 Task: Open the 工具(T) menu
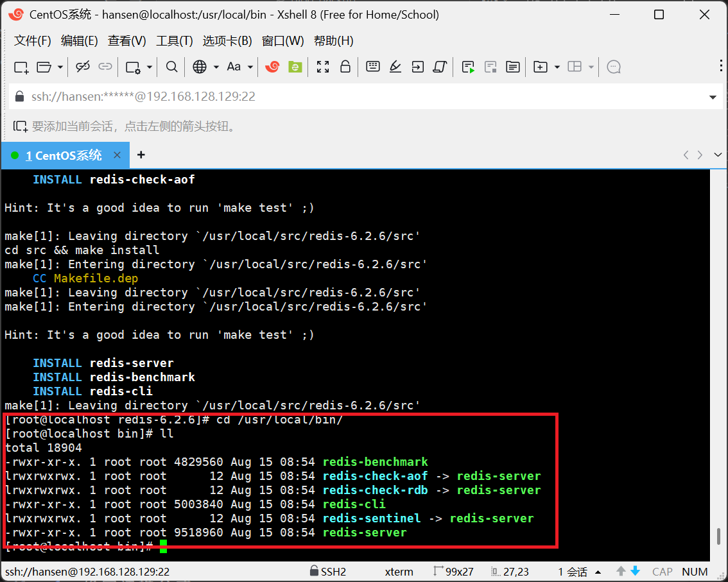[x=174, y=41]
